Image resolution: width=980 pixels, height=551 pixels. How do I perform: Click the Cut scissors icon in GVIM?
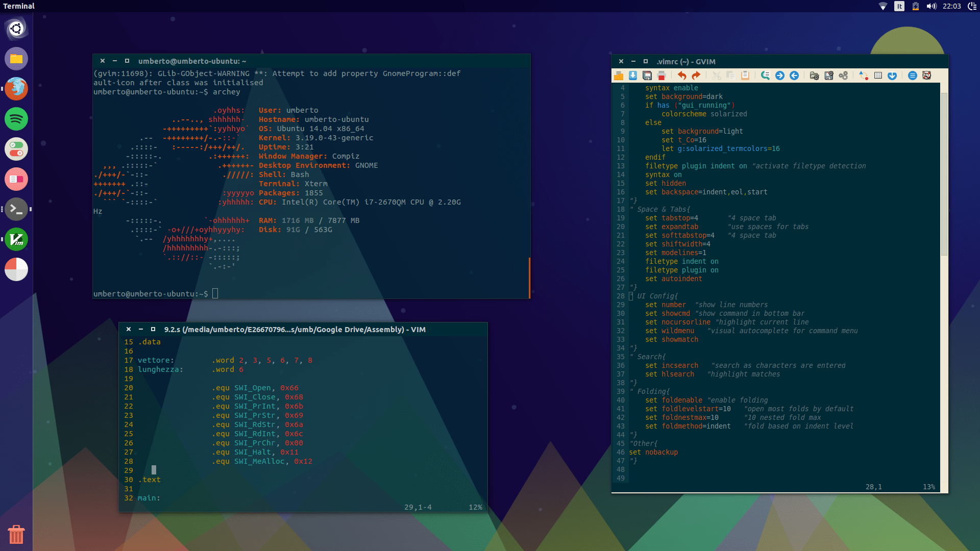point(717,76)
